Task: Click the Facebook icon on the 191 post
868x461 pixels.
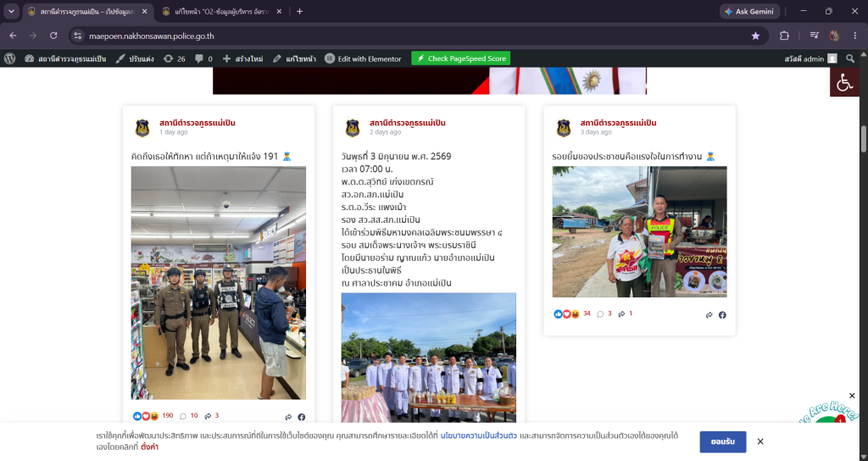Action: point(301,417)
